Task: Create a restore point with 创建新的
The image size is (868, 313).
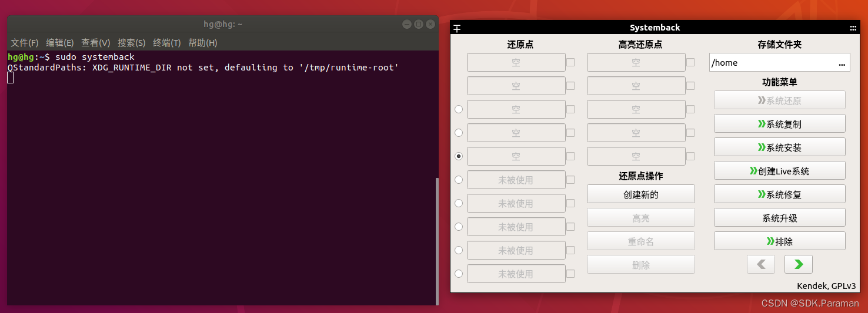Action: click(x=641, y=194)
